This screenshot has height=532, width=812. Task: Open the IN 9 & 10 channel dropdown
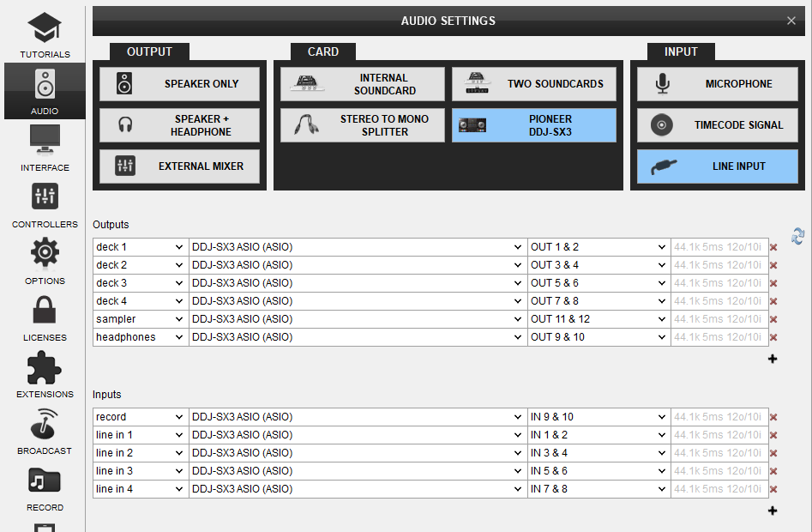coord(598,417)
